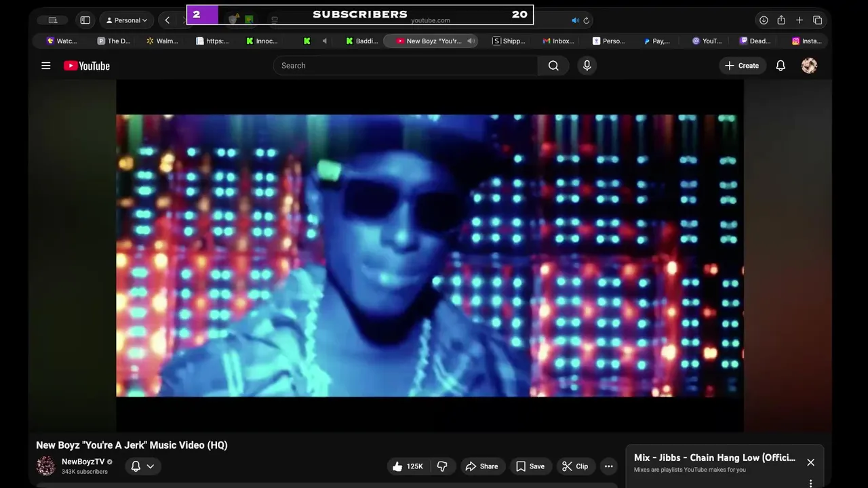Create a Clip with scissors button

(575, 466)
